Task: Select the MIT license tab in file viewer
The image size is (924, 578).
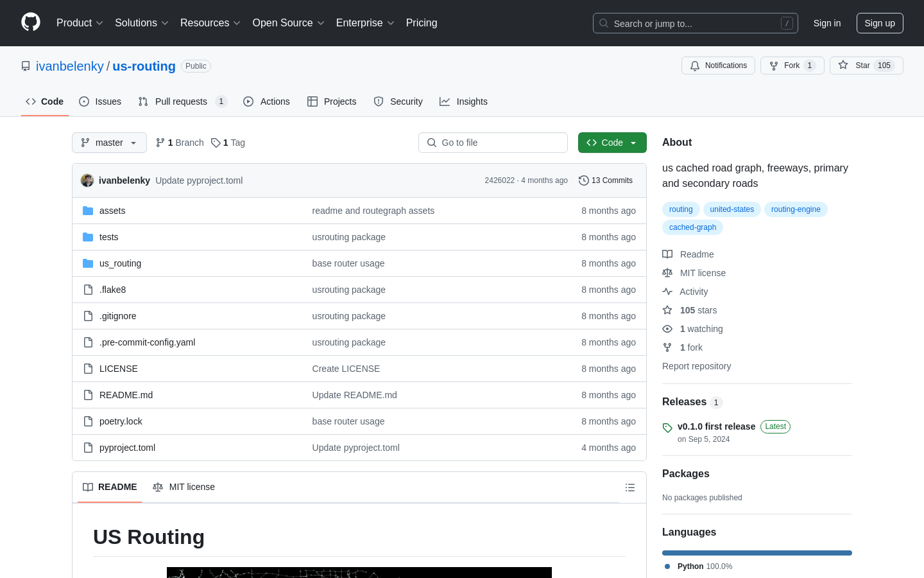Action: [184, 487]
